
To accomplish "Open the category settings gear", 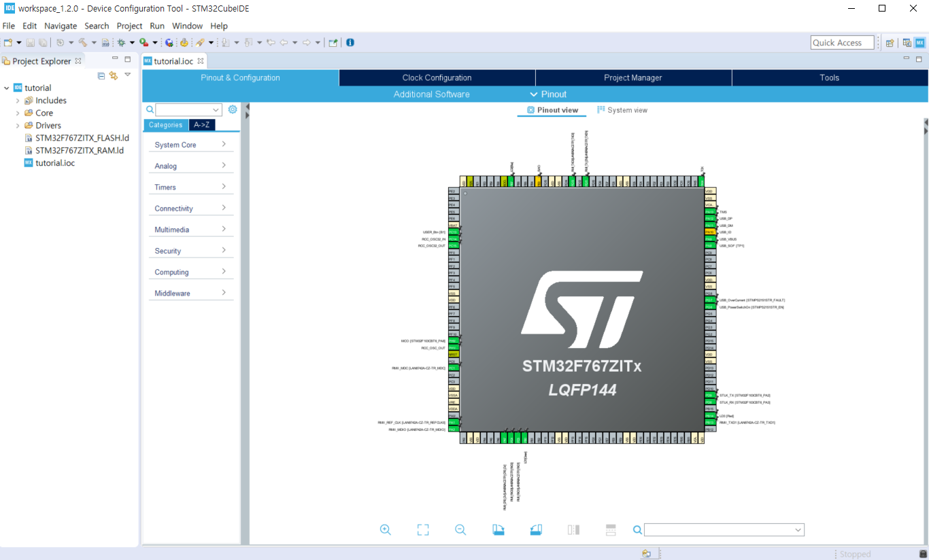I will (x=233, y=109).
